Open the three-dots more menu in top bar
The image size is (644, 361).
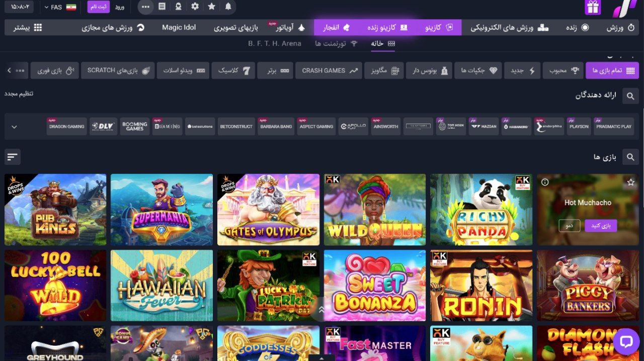(145, 7)
